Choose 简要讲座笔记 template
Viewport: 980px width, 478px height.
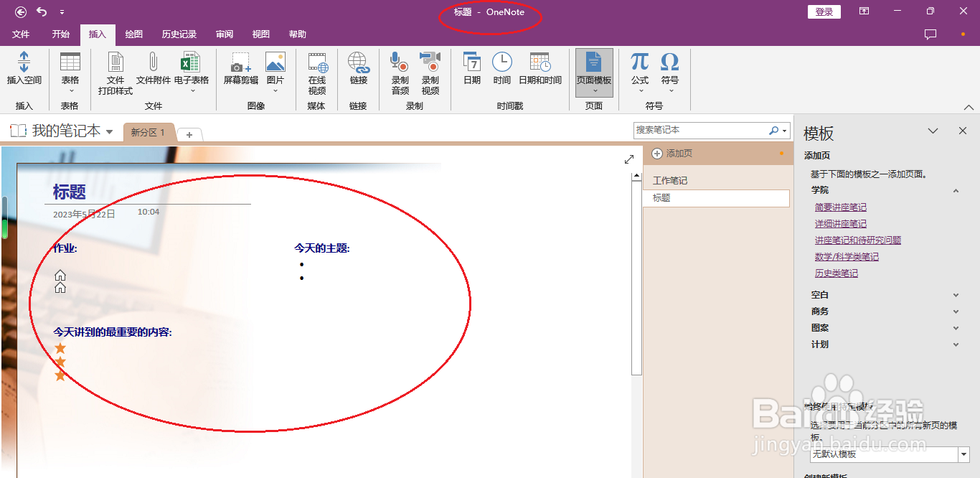841,207
